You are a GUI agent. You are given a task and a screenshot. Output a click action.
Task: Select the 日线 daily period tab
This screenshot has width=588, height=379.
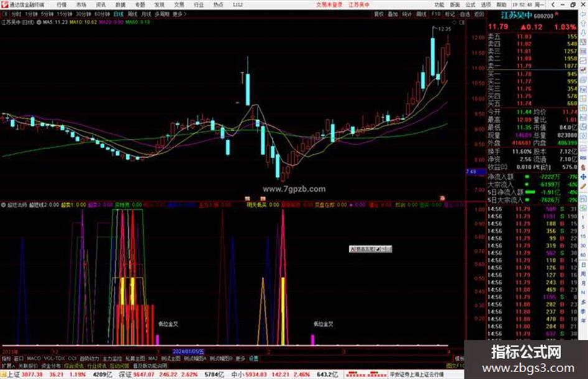point(118,14)
